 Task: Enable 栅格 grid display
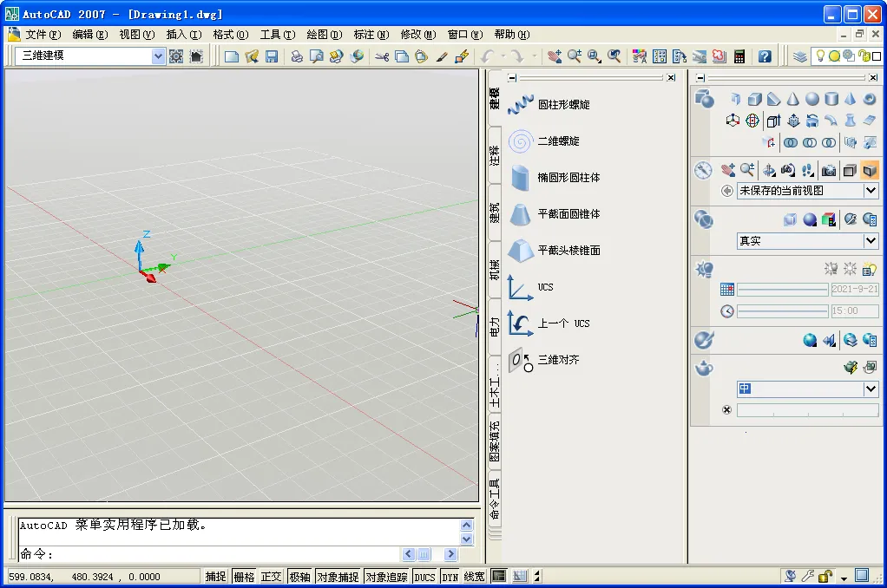pos(243,575)
